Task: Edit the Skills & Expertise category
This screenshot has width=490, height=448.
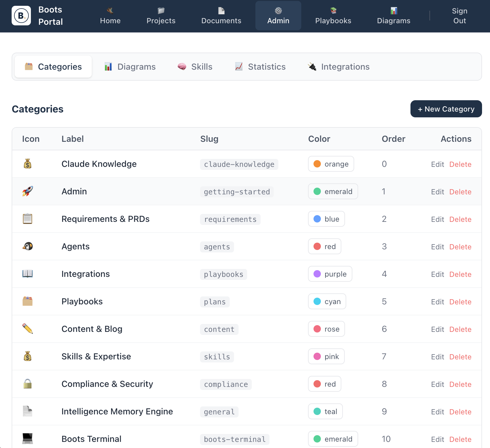Action: (437, 357)
